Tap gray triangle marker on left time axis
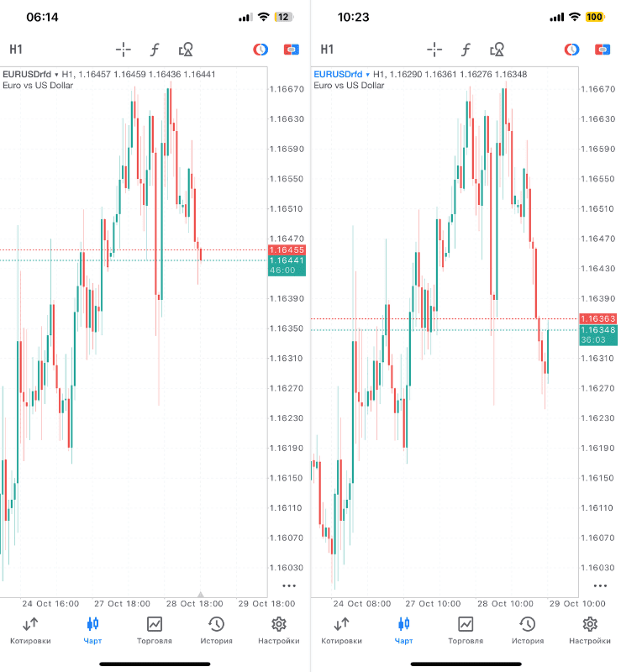The image size is (621, 672). click(x=200, y=595)
